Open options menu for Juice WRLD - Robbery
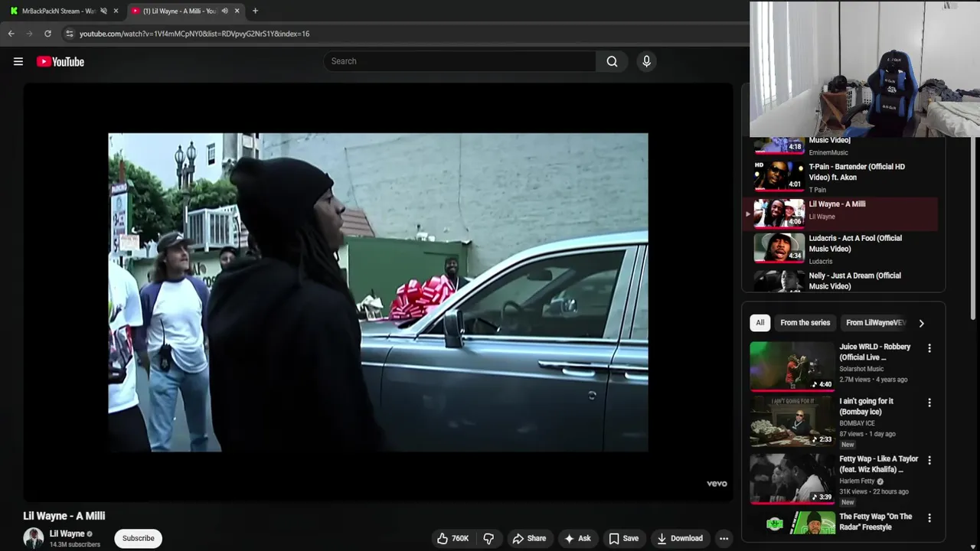This screenshot has width=980, height=551. (x=929, y=348)
